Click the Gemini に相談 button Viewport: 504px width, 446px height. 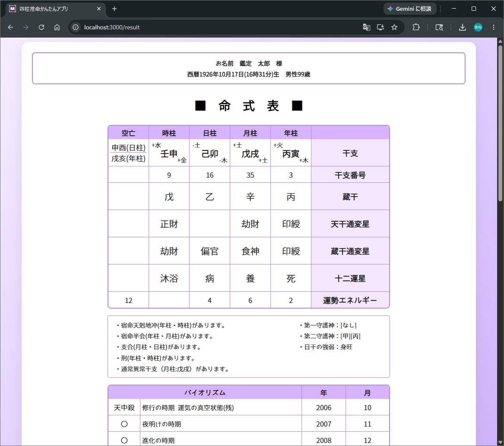click(410, 9)
